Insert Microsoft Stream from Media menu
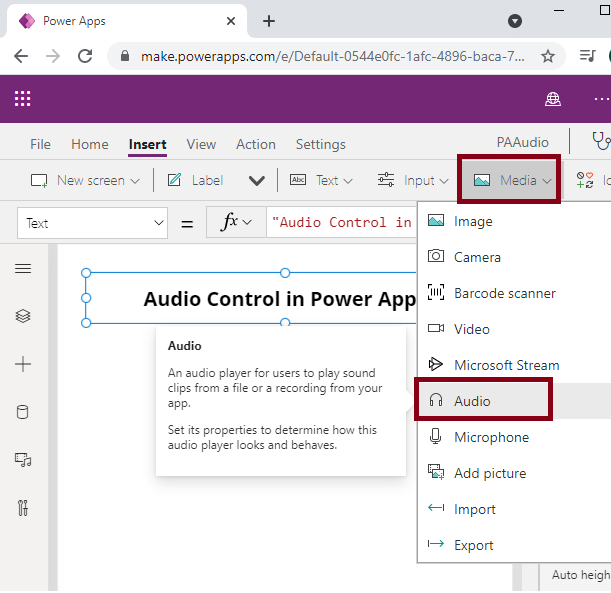Image resolution: width=611 pixels, height=593 pixels. pos(514,365)
